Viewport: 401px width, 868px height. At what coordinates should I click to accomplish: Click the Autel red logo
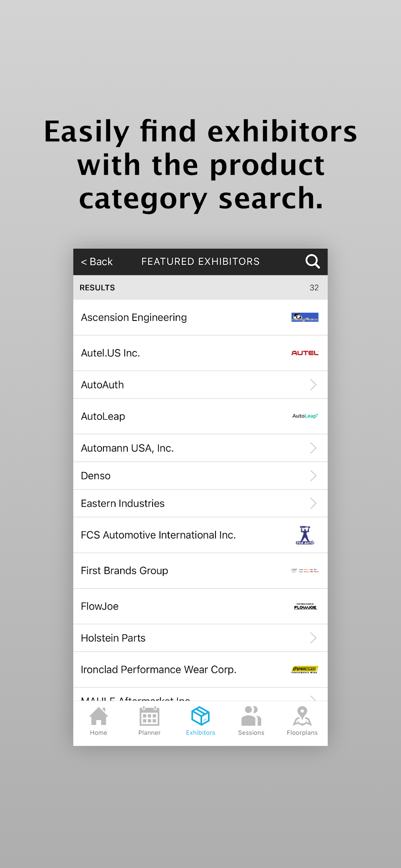click(x=305, y=353)
